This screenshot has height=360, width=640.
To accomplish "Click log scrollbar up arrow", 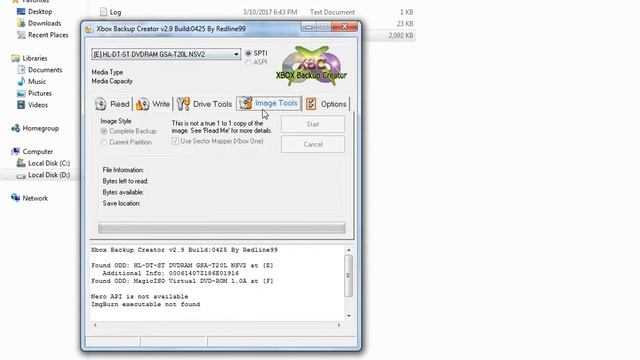I will tap(349, 250).
